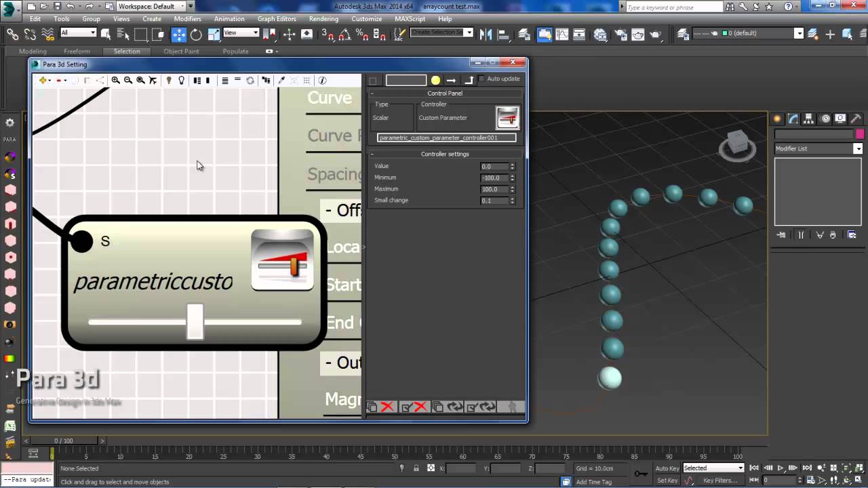Toggle Angle Snap in main toolbar
Image resolution: width=868 pixels, height=488 pixels.
point(344,34)
